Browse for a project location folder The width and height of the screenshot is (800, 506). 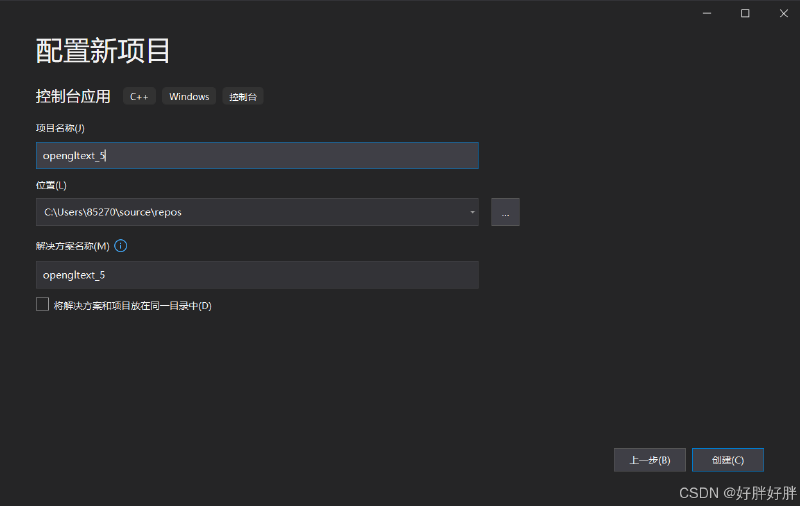(505, 212)
